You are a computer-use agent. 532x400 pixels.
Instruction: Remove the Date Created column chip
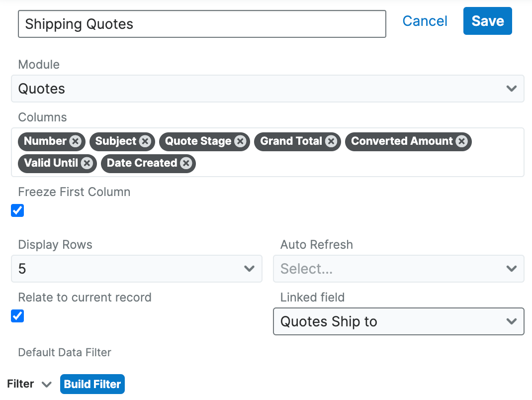tap(186, 163)
